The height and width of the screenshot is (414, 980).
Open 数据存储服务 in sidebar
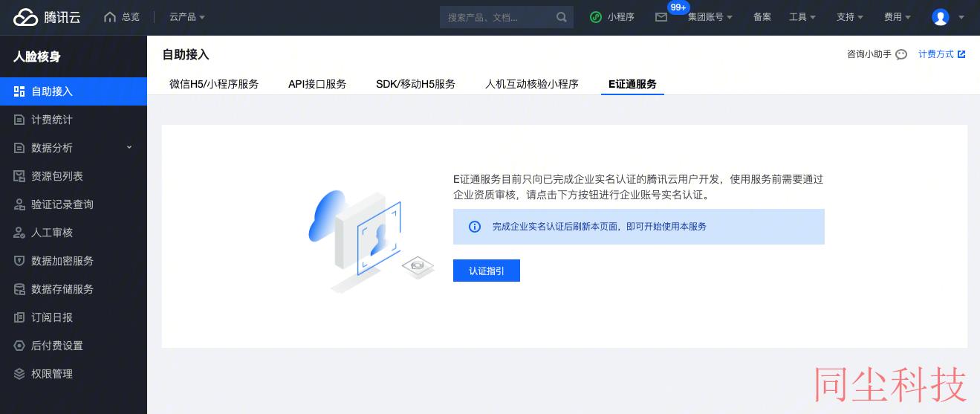point(74,289)
